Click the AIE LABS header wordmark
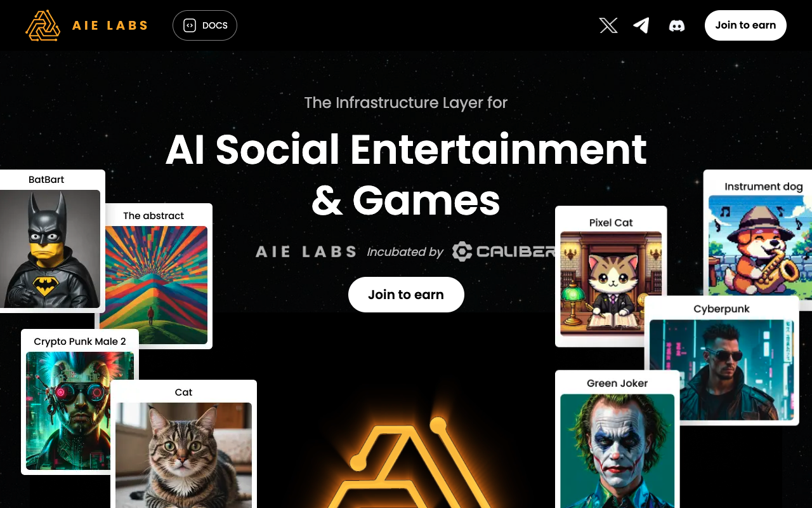 click(110, 25)
